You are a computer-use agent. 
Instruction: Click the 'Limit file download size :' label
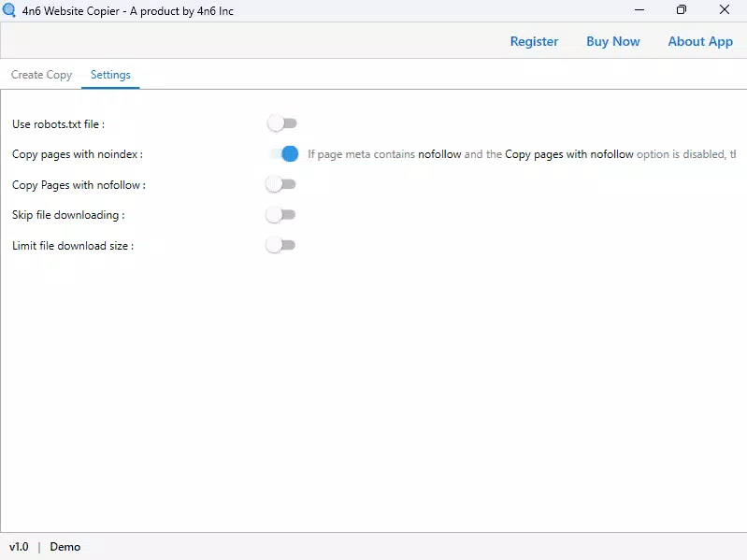tap(73, 246)
